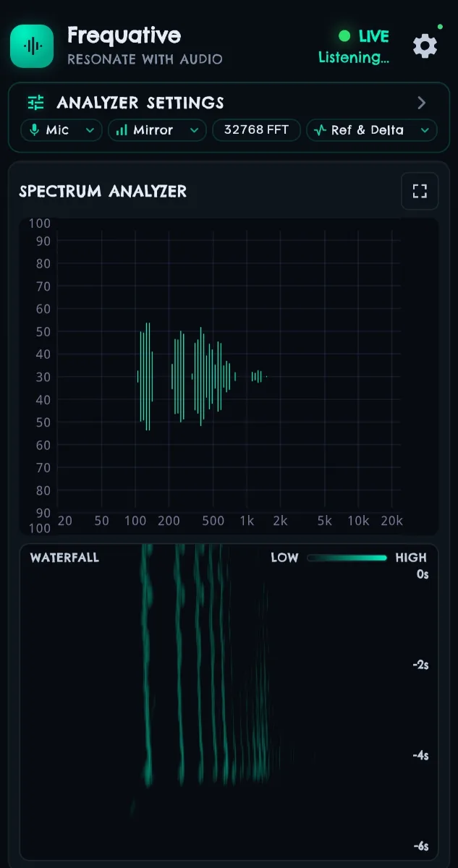Viewport: 458px width, 868px height.
Task: Click the Frequative app logo icon
Action: [32, 46]
